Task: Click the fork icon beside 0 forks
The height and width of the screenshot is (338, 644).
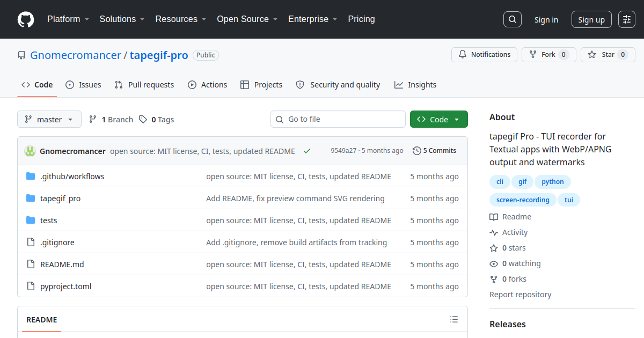Action: (x=494, y=280)
